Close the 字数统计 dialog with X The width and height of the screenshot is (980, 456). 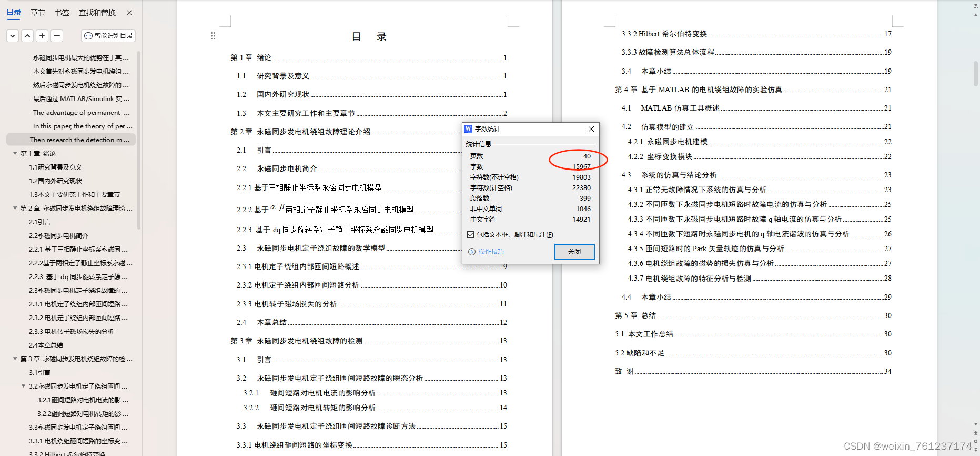[591, 129]
